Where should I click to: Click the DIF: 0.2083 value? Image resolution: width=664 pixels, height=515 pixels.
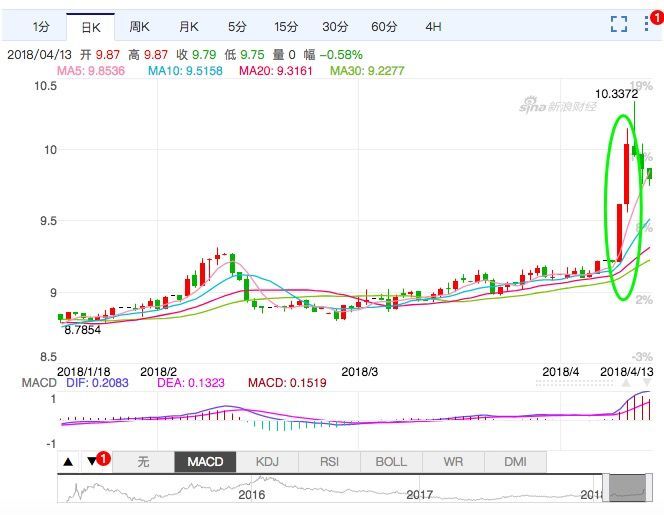(x=97, y=383)
